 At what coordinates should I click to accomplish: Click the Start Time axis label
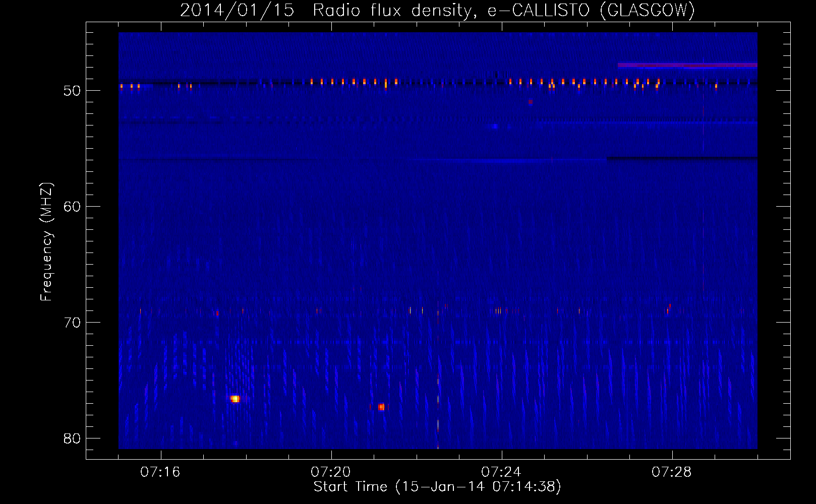[437, 487]
